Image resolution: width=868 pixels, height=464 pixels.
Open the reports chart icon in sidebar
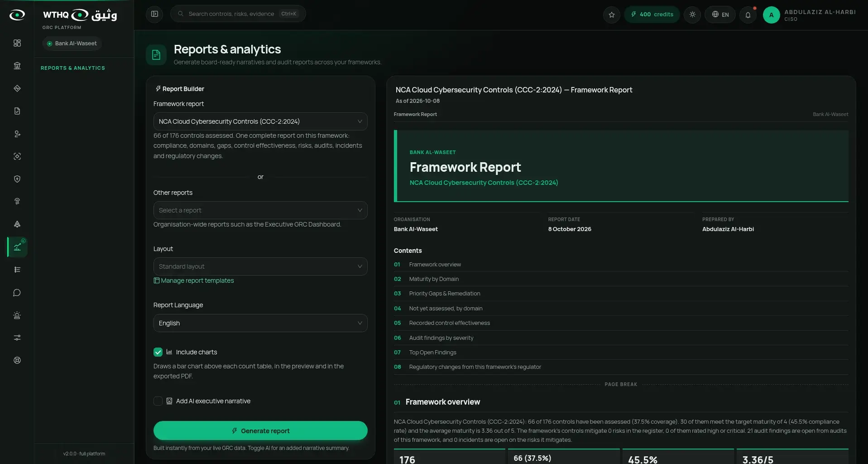[17, 247]
